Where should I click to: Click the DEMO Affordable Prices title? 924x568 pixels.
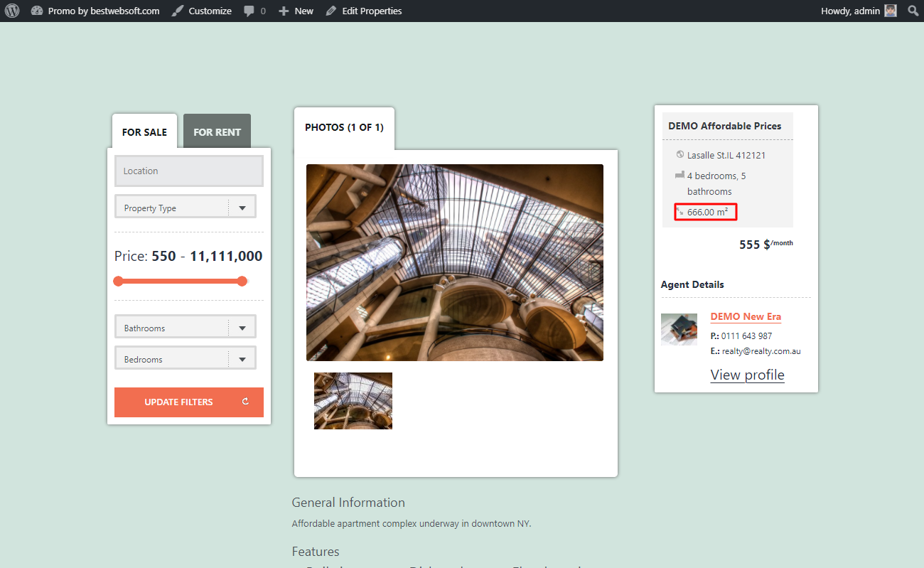(x=725, y=126)
